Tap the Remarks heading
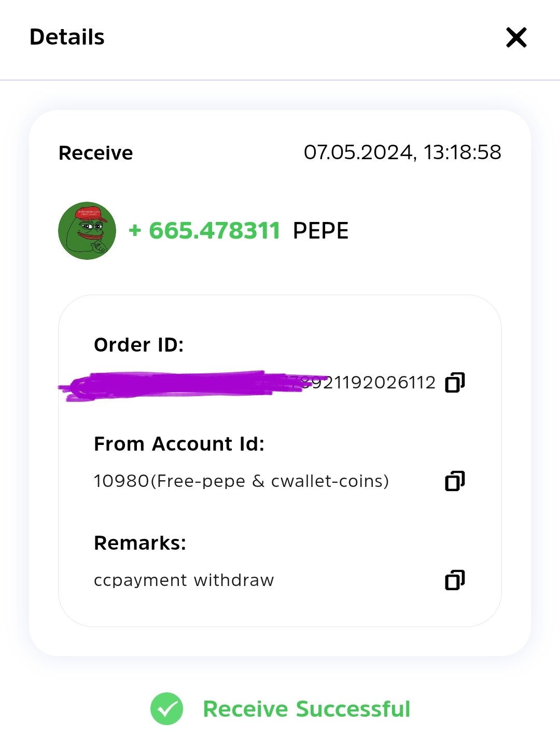 (140, 543)
